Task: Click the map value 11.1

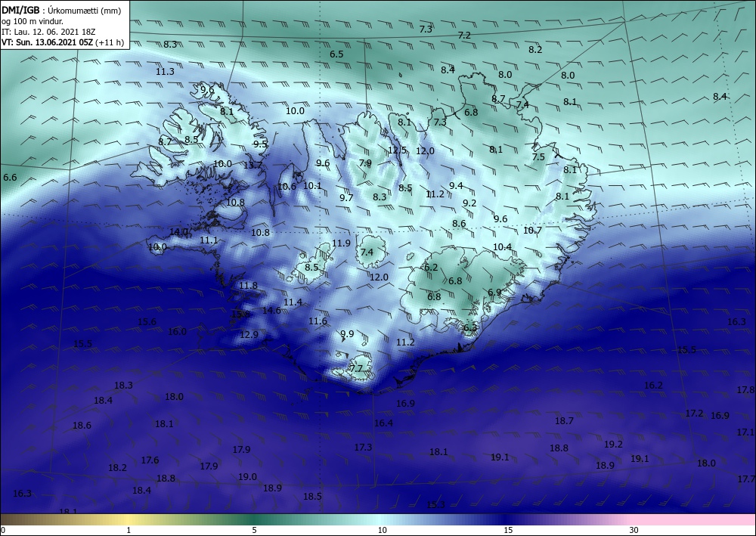Action: coord(209,240)
